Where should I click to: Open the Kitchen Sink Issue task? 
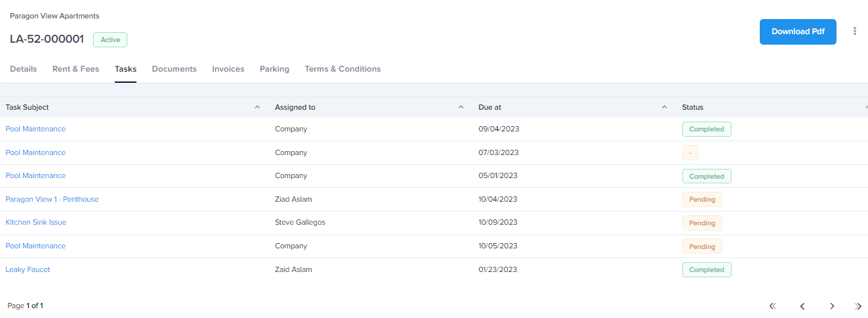36,223
